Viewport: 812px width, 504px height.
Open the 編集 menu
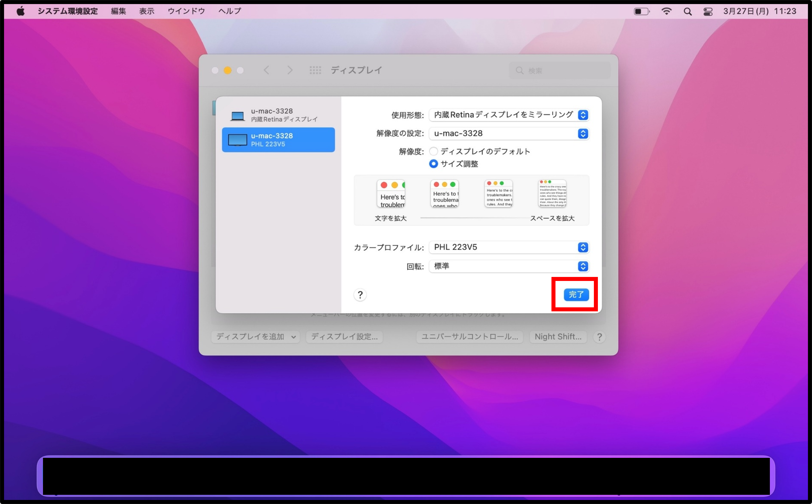118,11
